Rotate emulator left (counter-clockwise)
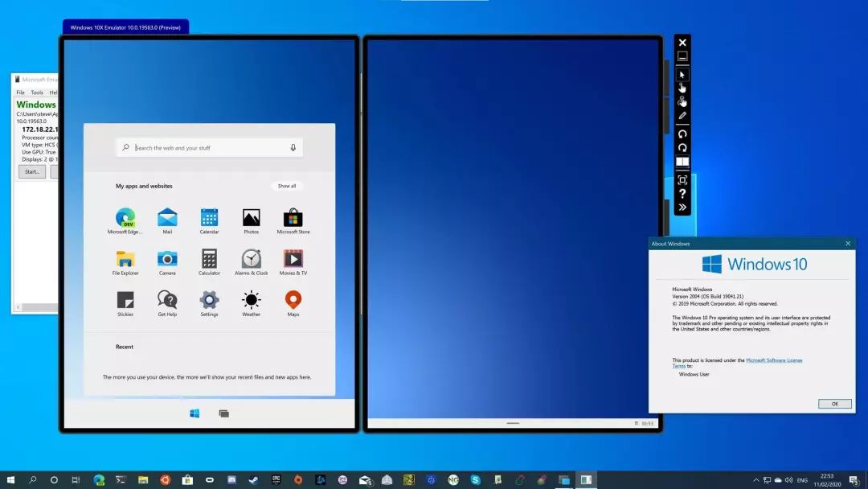This screenshot has width=868, height=489. point(682,134)
